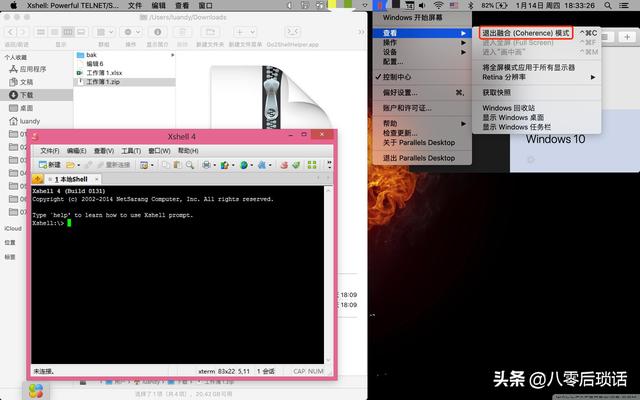Click the plus button in the Parallels Control Center

[x=627, y=37]
